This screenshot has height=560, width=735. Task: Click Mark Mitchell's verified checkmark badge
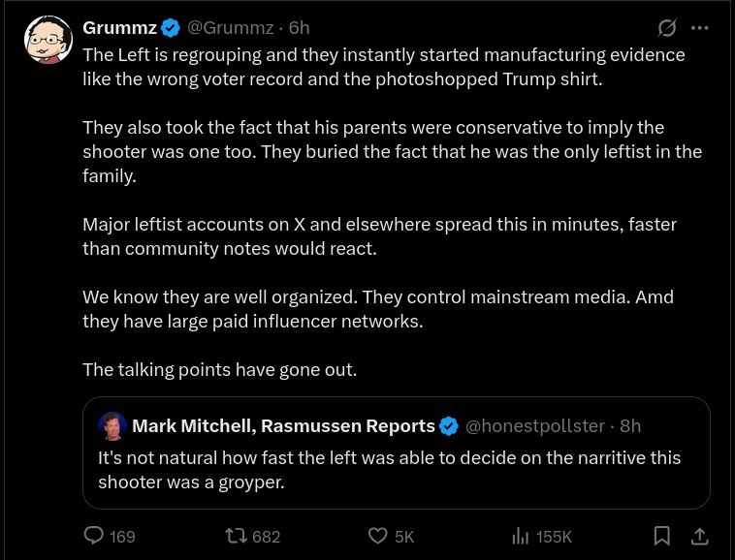[x=449, y=426]
